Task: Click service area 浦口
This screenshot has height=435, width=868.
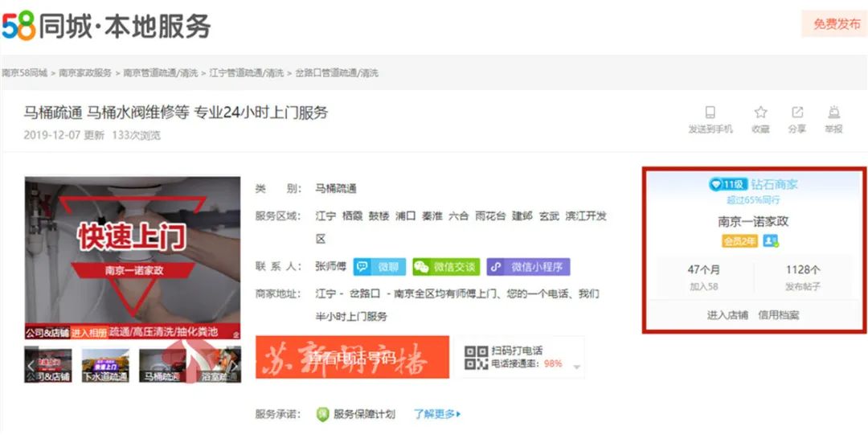Action: pos(406,216)
